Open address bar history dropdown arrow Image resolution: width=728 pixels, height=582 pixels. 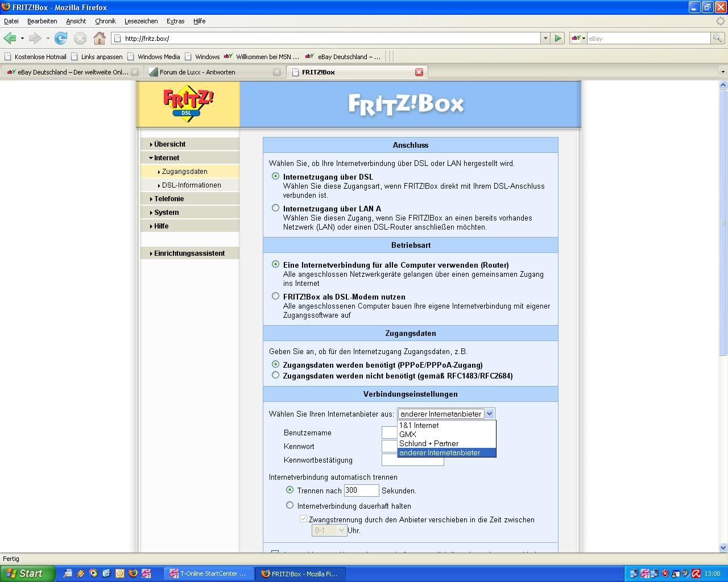(x=545, y=38)
